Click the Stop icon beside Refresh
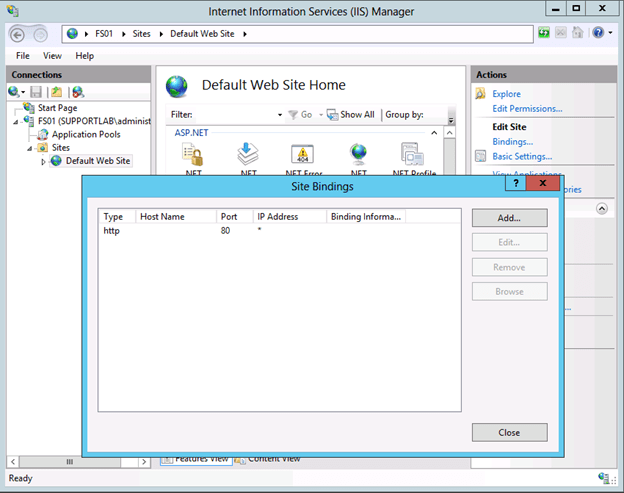This screenshot has height=493, width=624. (x=561, y=33)
